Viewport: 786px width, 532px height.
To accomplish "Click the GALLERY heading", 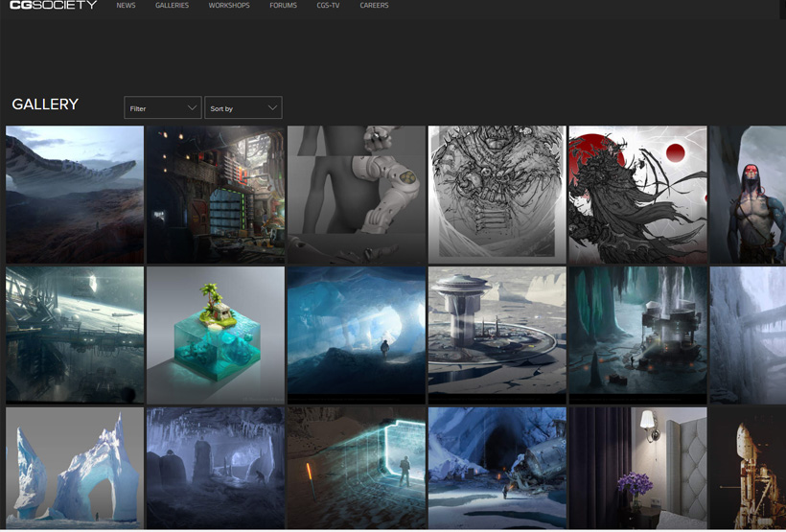I will click(x=45, y=104).
